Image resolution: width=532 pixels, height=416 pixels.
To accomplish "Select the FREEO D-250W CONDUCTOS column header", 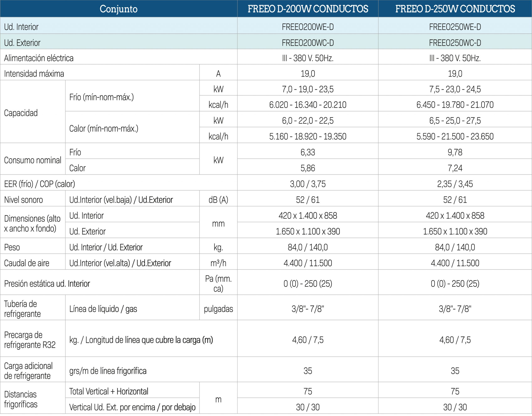I will [x=455, y=9].
